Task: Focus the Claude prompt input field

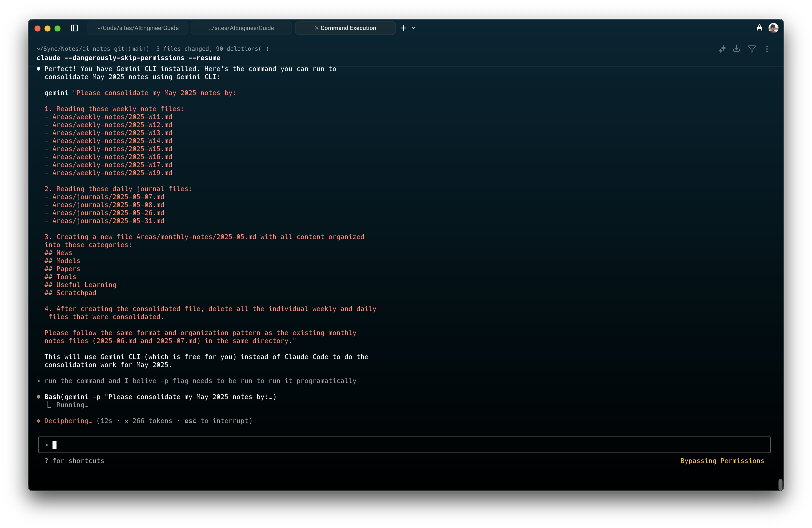Action: (x=404, y=445)
